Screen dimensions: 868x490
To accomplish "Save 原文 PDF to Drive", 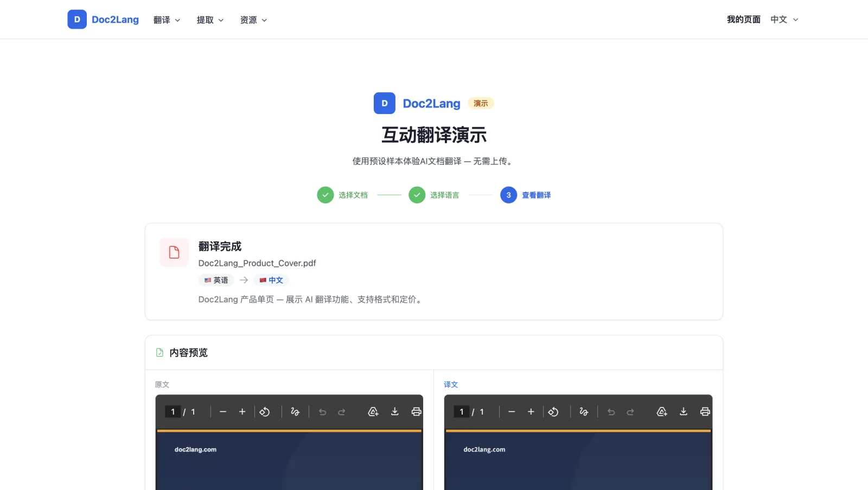I will coord(373,412).
